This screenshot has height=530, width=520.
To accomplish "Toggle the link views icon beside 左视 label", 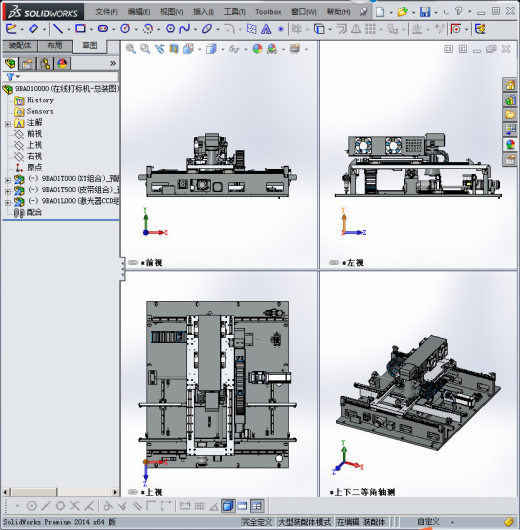I will tap(334, 262).
